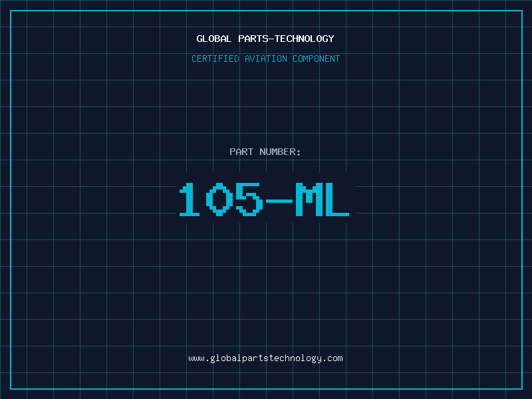The height and width of the screenshot is (399, 532).
Task: Click the letter M in part number
Action: pyautogui.click(x=309, y=199)
